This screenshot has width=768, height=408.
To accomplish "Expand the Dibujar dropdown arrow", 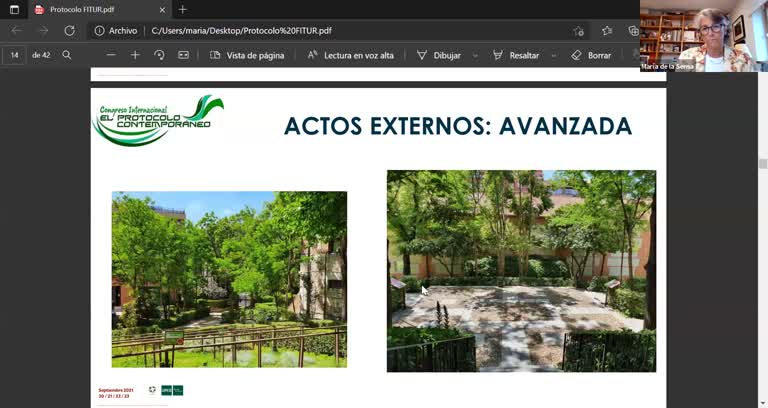I will tap(474, 55).
